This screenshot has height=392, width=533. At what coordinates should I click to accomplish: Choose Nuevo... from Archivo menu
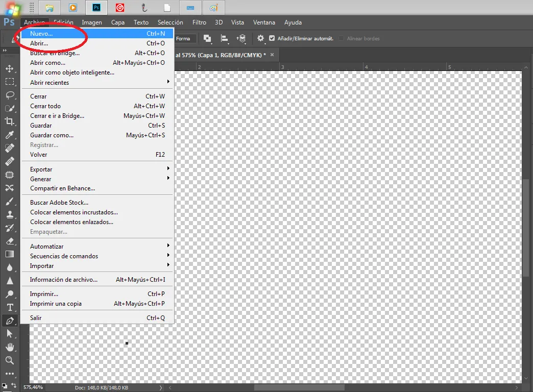click(x=97, y=33)
